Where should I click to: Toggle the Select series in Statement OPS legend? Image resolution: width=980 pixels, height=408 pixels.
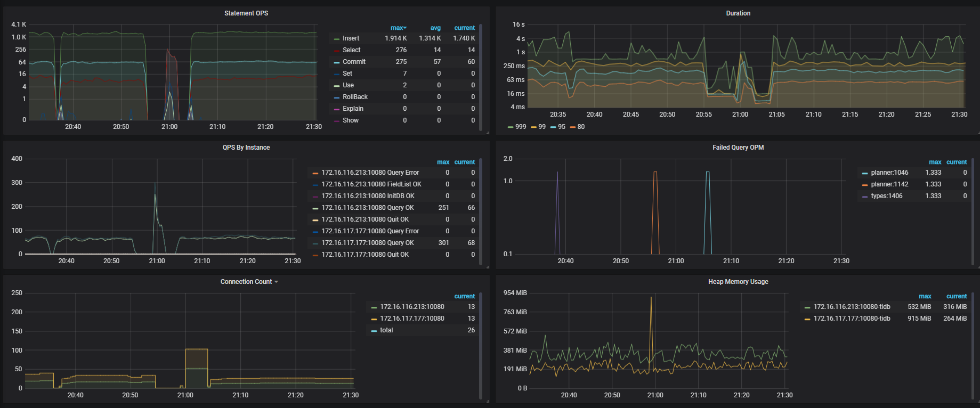[x=351, y=50]
